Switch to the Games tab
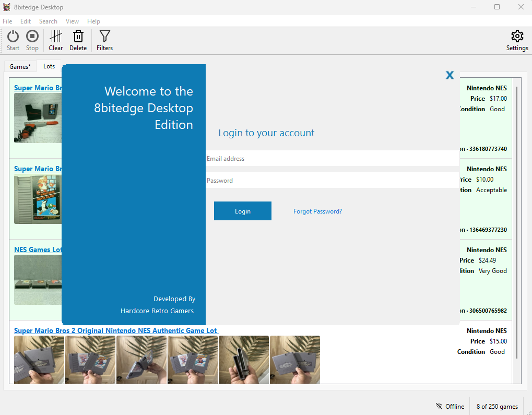Screen dimensions: 532x415 coord(20,67)
